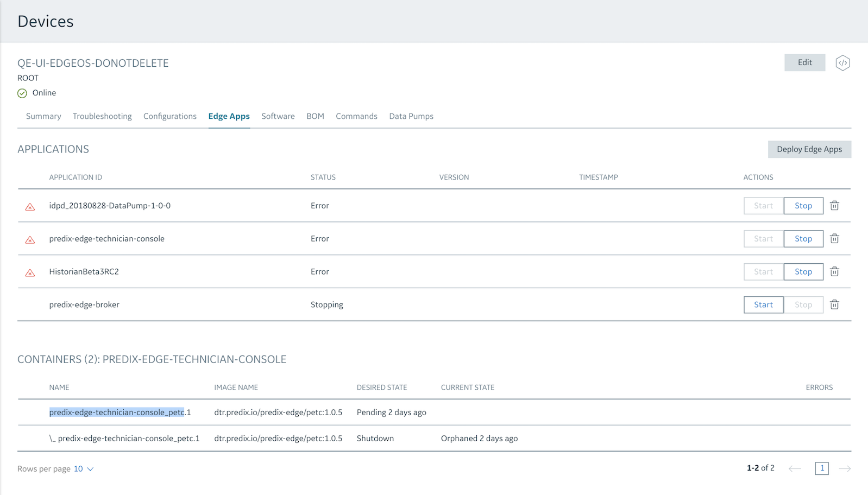Viewport: 868px width, 495px height.
Task: Click error warning icon for predix-edge-technician-console
Action: pos(30,240)
